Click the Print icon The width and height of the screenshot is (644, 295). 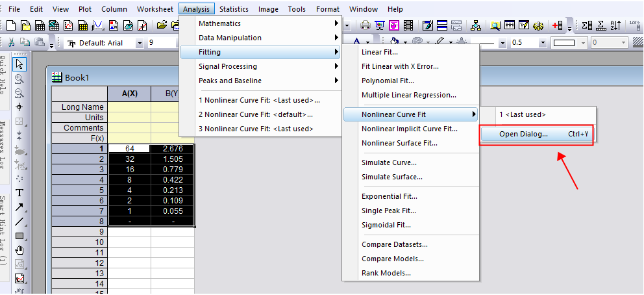(365, 25)
